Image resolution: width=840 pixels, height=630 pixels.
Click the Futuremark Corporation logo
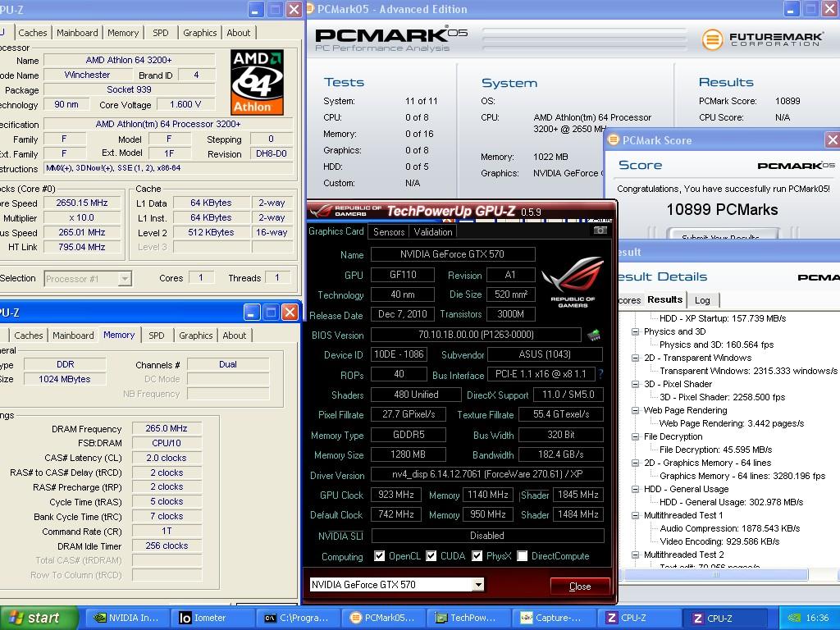point(762,39)
